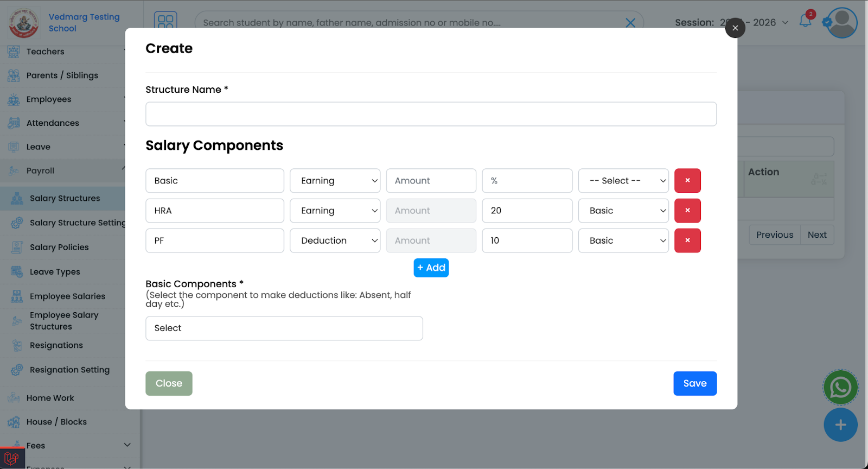Delete the HRA salary component row
The height and width of the screenshot is (469, 868).
687,211
